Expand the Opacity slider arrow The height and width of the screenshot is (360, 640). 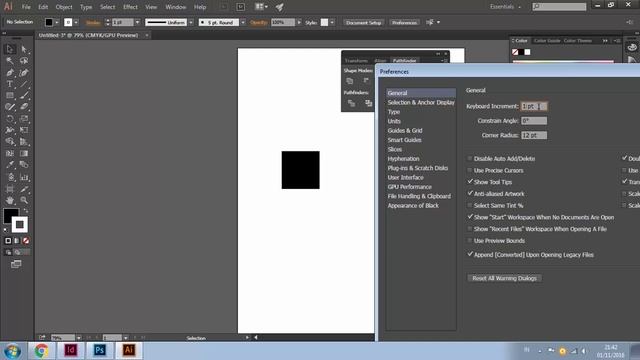coord(299,22)
